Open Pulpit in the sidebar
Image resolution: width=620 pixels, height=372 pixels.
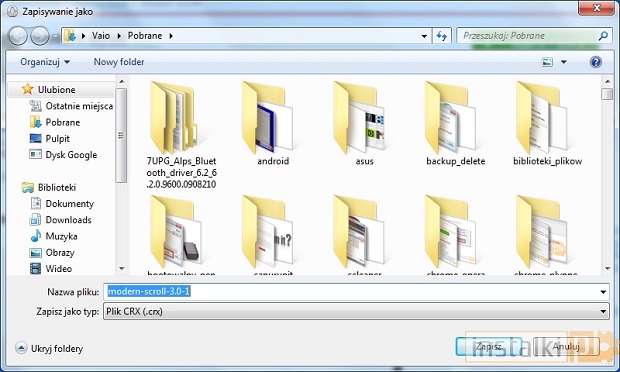point(57,139)
